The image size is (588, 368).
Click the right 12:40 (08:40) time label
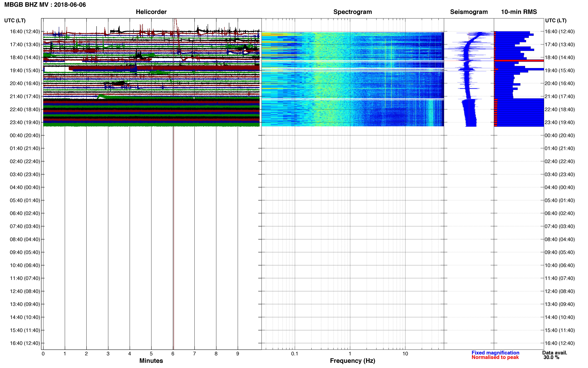click(x=560, y=291)
